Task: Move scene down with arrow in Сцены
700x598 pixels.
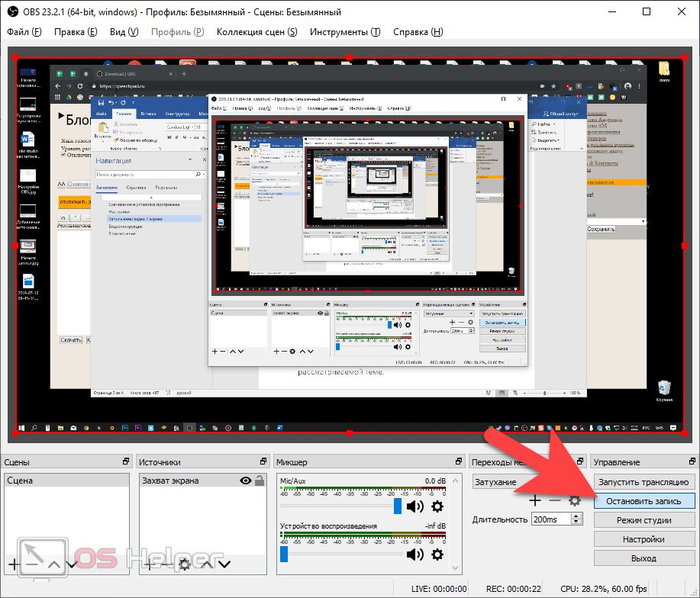Action: [x=71, y=564]
